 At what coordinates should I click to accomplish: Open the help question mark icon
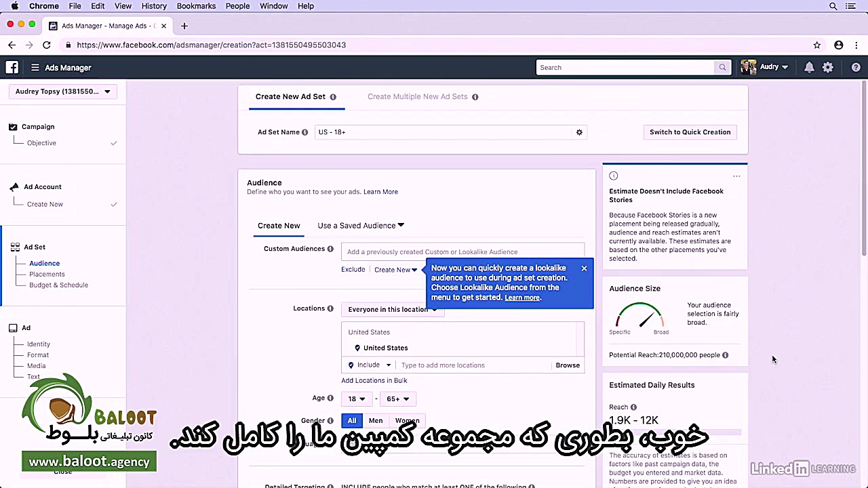tap(856, 68)
